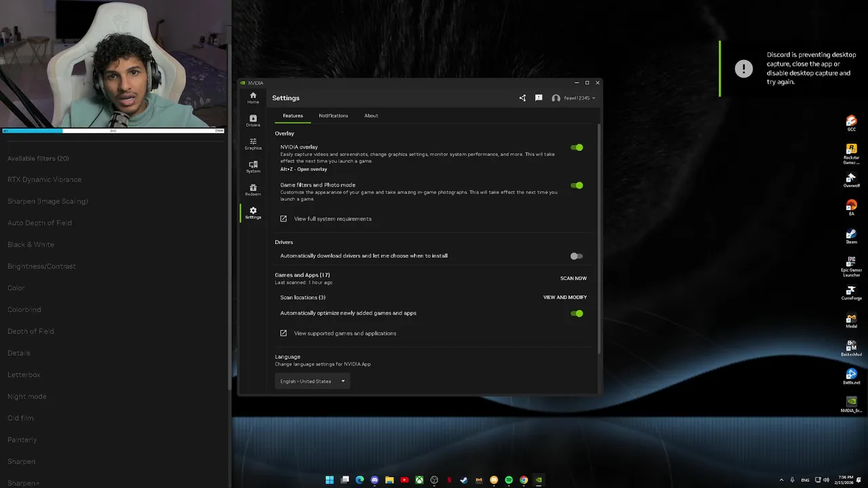Open the Epic Games Launcher desktop shortcut
The height and width of the screenshot is (488, 868).
click(851, 266)
